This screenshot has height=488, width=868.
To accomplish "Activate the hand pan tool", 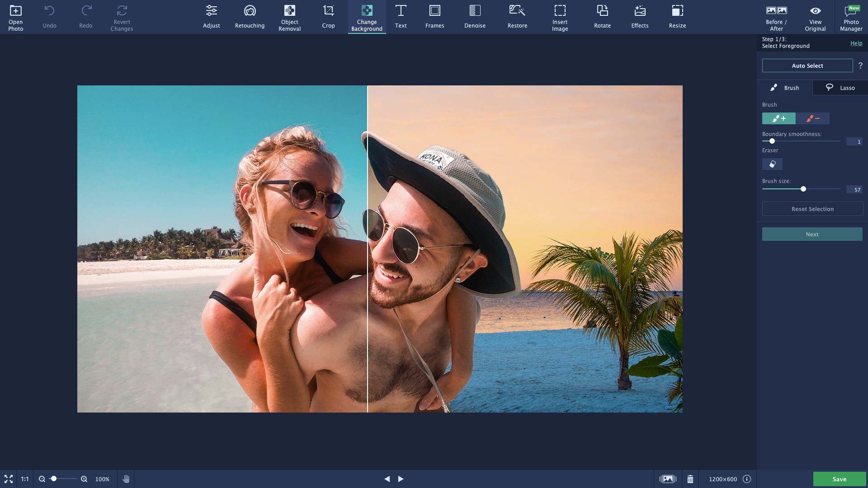I will (x=126, y=479).
